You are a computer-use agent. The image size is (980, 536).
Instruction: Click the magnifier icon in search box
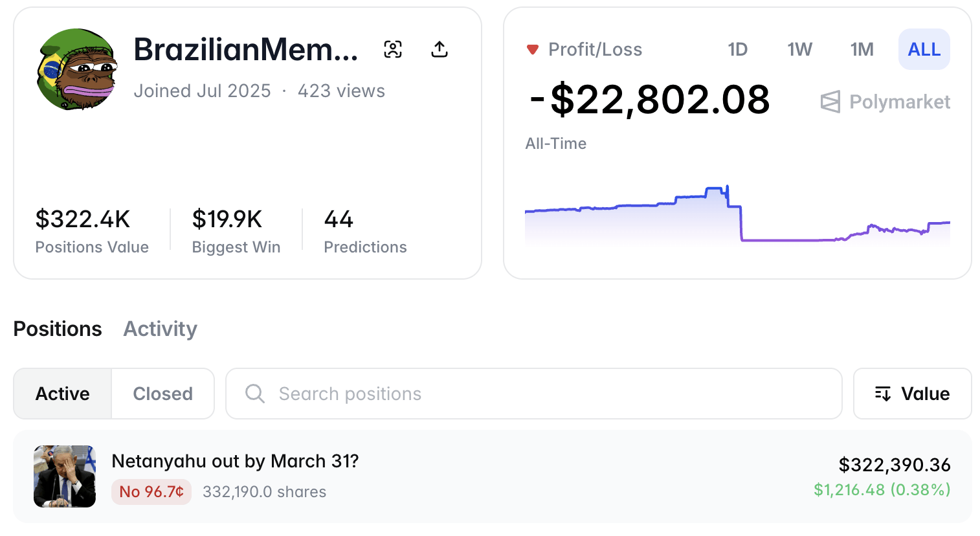[x=255, y=394]
